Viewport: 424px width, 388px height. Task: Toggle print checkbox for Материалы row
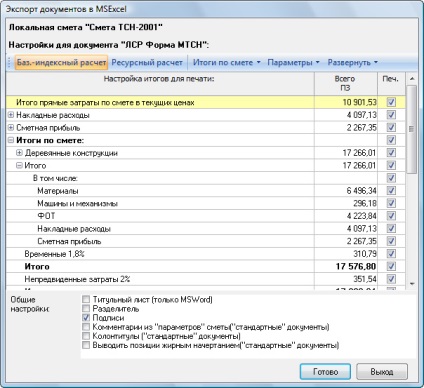pyautogui.click(x=391, y=191)
